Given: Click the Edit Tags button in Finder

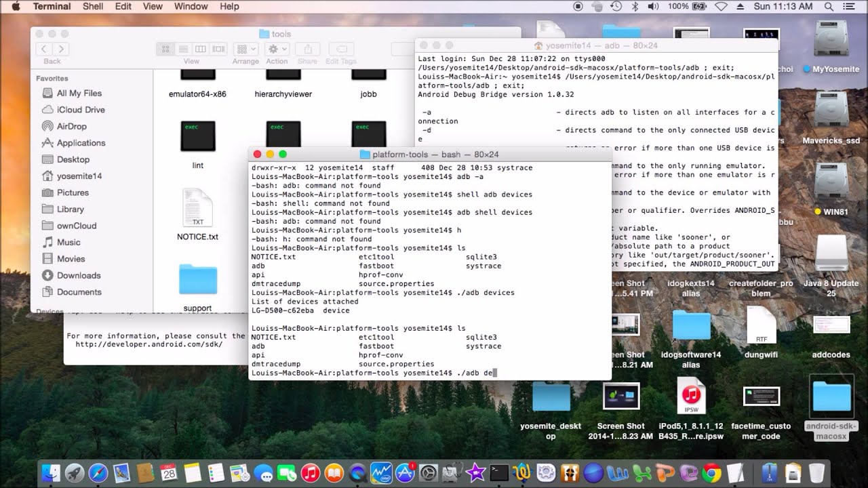Looking at the screenshot, I should coord(341,49).
